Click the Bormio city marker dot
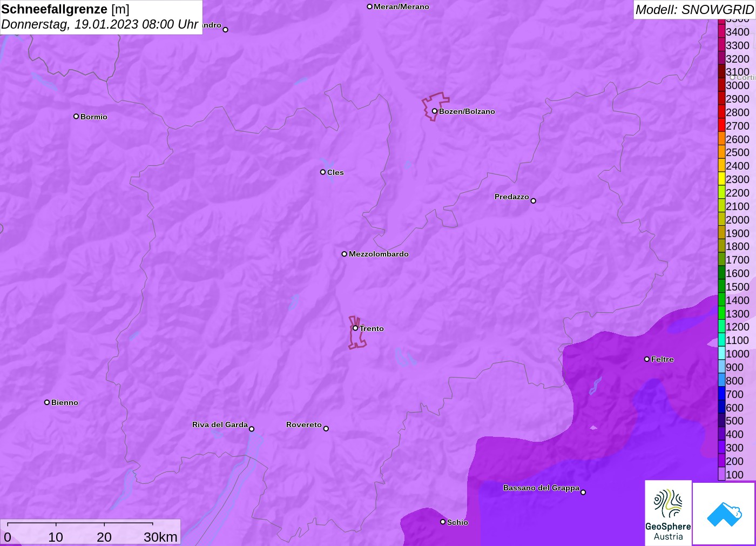This screenshot has height=546, width=756. coord(76,116)
